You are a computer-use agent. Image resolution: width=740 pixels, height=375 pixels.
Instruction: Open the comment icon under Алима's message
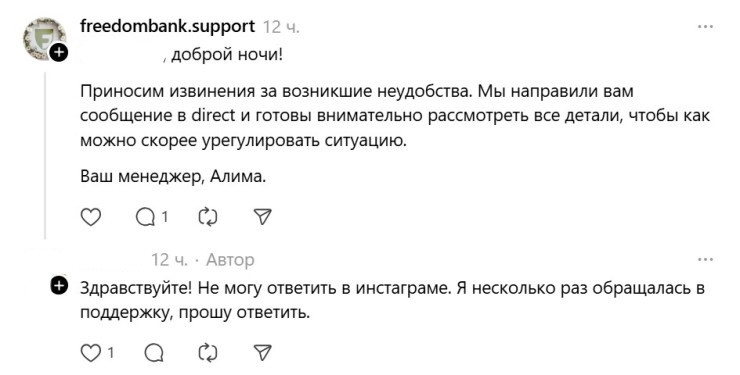[145, 217]
